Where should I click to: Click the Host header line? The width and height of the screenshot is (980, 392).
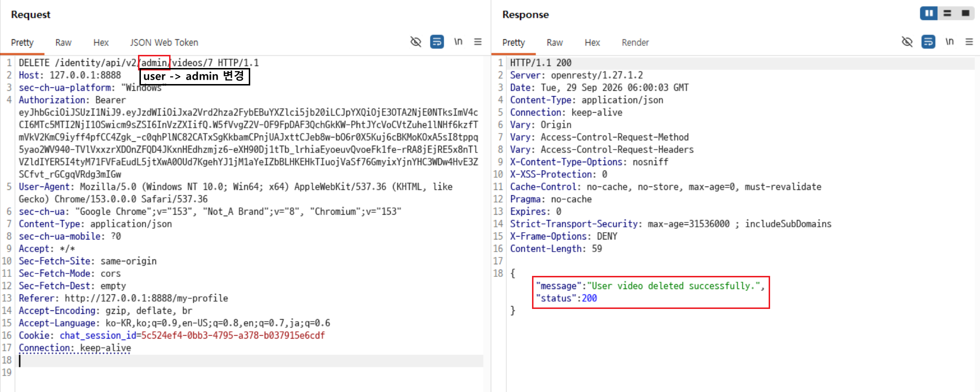(69, 75)
